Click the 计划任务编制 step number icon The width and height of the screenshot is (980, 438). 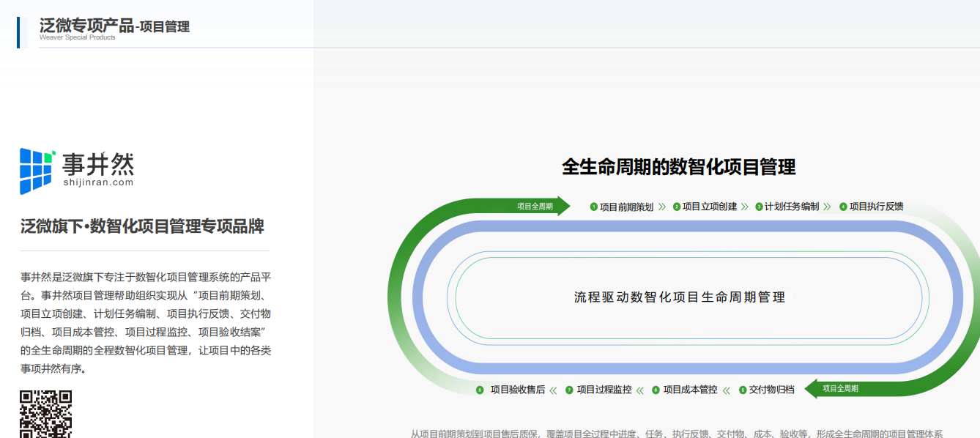click(757, 206)
